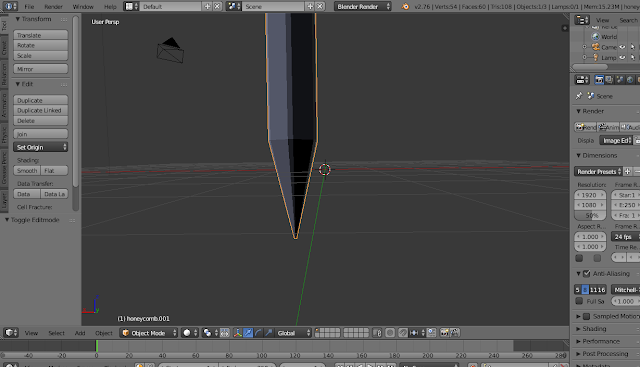
Task: Open the Image Editor display dropdown
Action: pyautogui.click(x=616, y=140)
